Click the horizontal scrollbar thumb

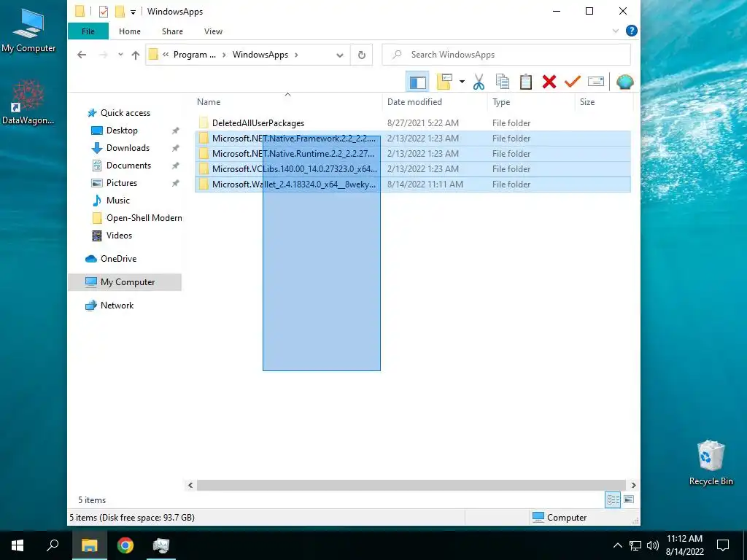(411, 485)
